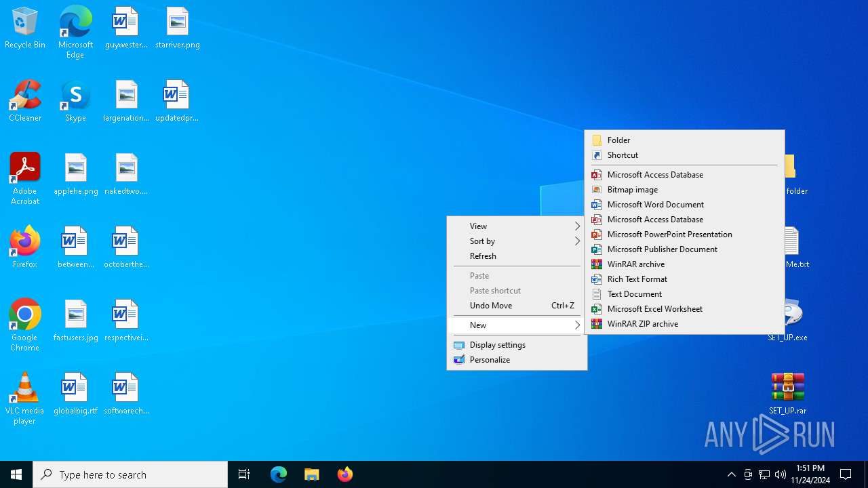
Task: Open the network status tray icon
Action: click(764, 474)
